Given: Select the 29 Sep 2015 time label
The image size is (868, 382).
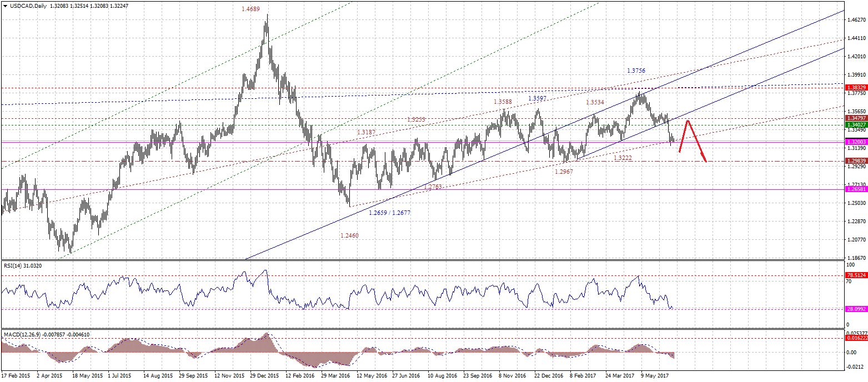Looking at the screenshot, I should pyautogui.click(x=192, y=376).
